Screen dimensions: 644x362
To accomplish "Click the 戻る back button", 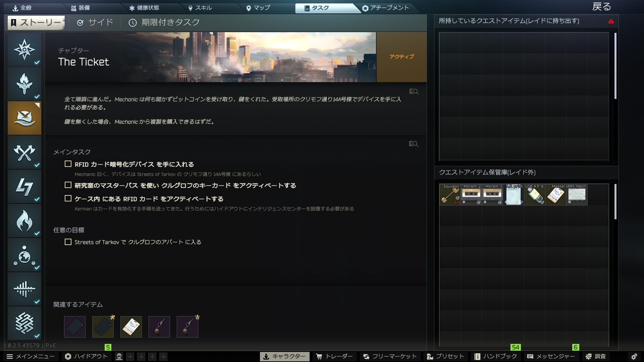I will click(x=601, y=7).
